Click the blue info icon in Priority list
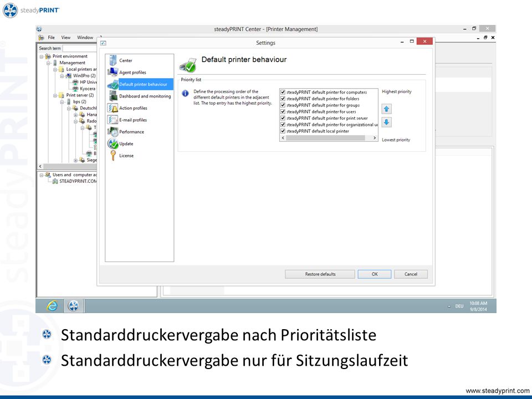 (x=185, y=93)
